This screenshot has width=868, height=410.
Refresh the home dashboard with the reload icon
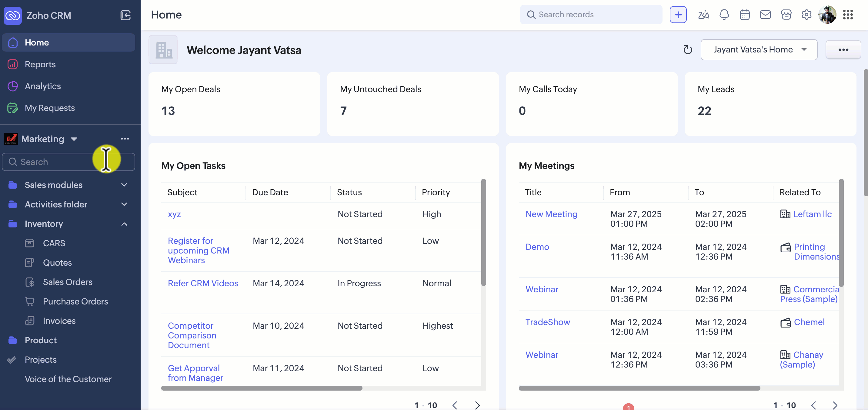pos(687,50)
